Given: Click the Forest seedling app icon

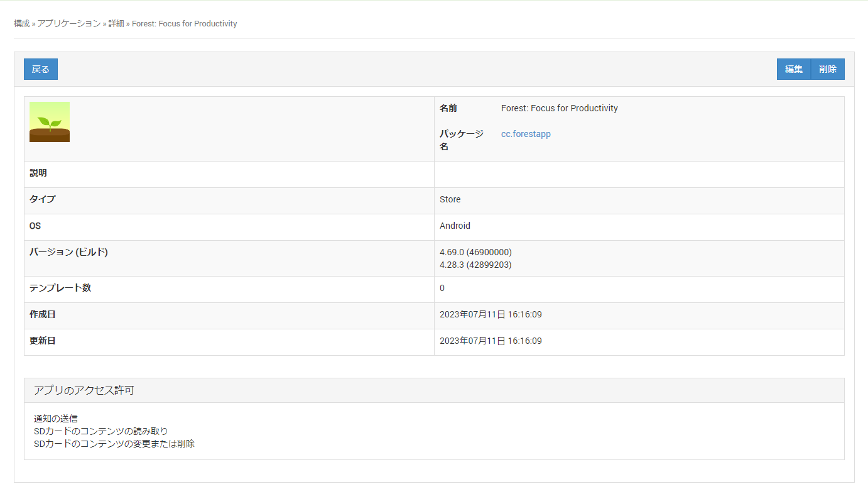Looking at the screenshot, I should (50, 122).
